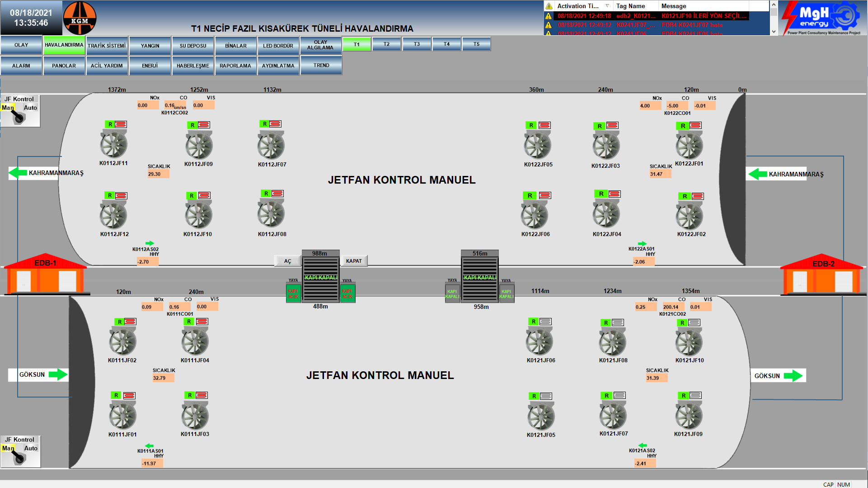Click the KGM logo icon

(80, 19)
